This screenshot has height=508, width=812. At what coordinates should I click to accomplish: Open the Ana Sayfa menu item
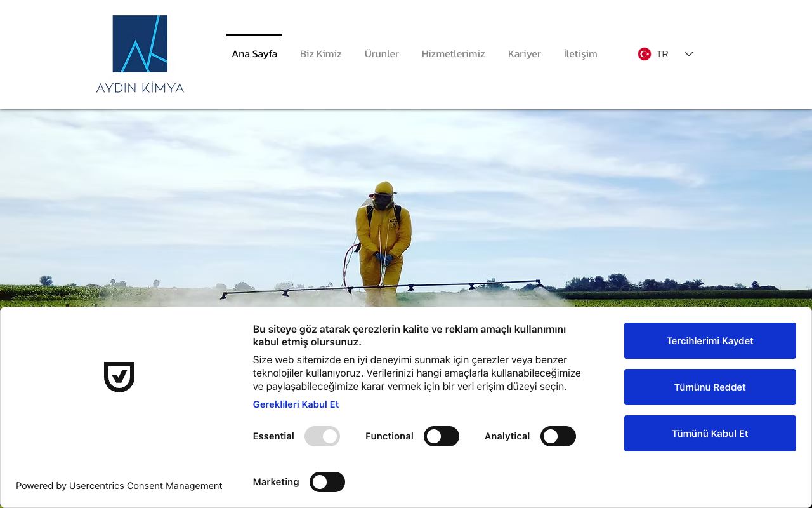pos(254,54)
